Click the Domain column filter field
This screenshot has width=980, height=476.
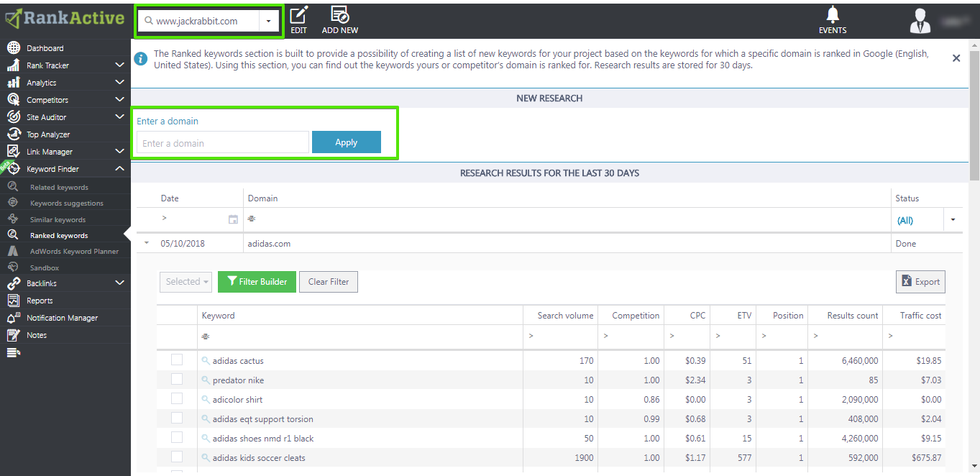567,219
